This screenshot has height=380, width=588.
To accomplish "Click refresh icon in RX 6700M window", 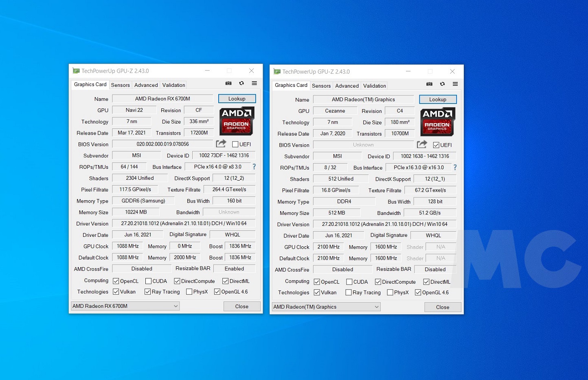I will (241, 83).
